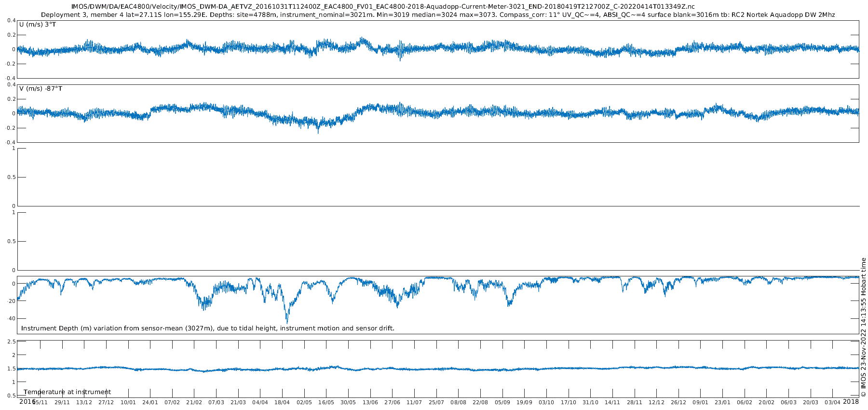Click the '13/06' date tick label
This screenshot has height=410, width=868.
[x=370, y=402]
